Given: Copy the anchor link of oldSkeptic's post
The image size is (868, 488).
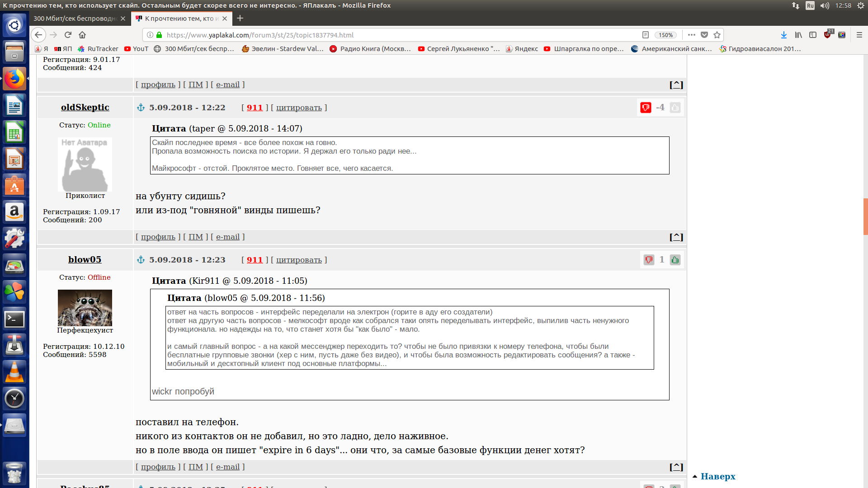Looking at the screenshot, I should (141, 108).
